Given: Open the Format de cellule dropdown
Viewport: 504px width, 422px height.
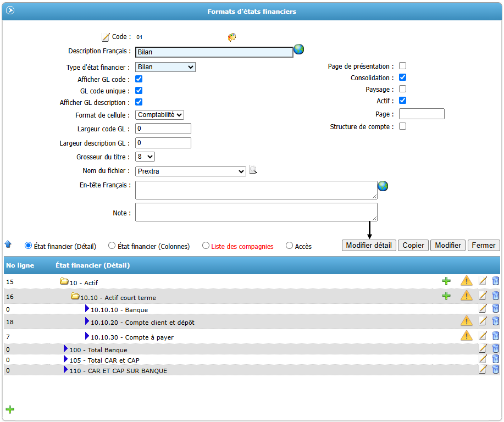Looking at the screenshot, I should pos(159,115).
